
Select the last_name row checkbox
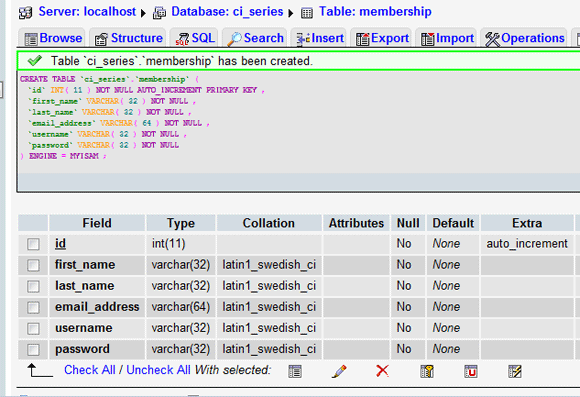coord(33,286)
